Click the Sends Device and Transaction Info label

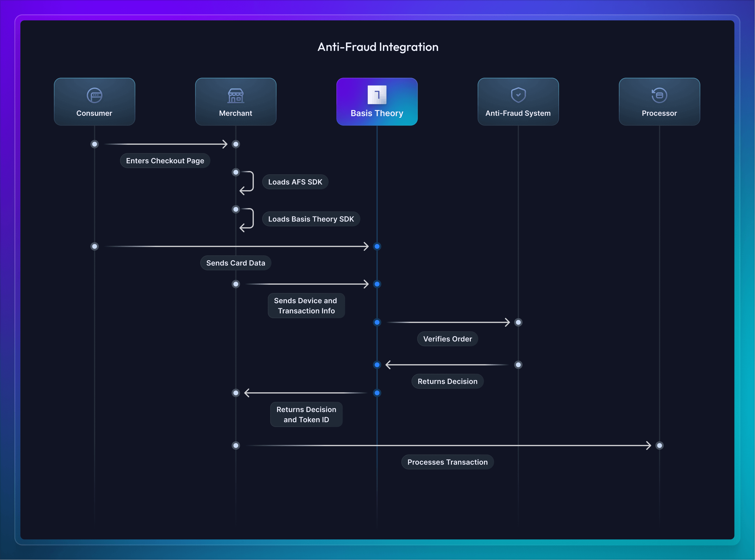coord(306,306)
